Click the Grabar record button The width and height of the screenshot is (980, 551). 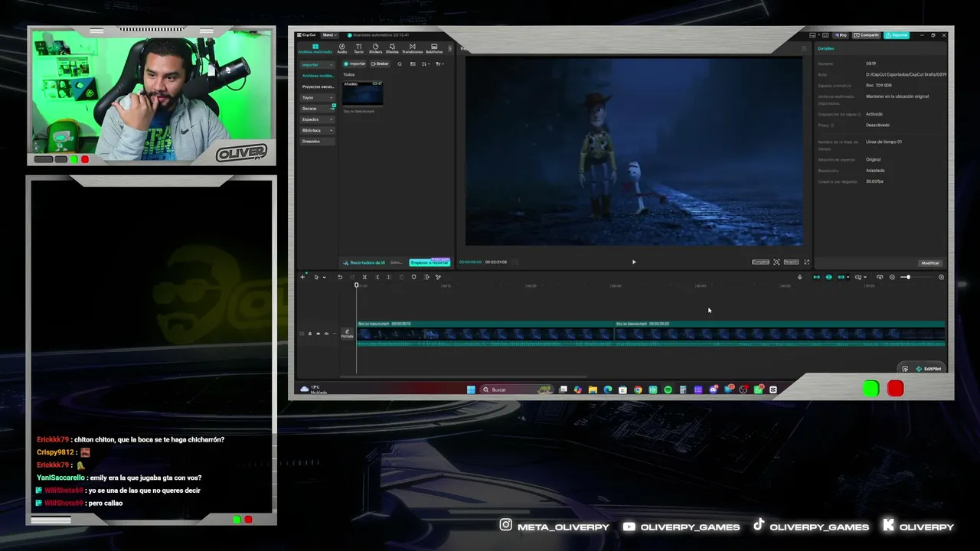click(x=381, y=64)
